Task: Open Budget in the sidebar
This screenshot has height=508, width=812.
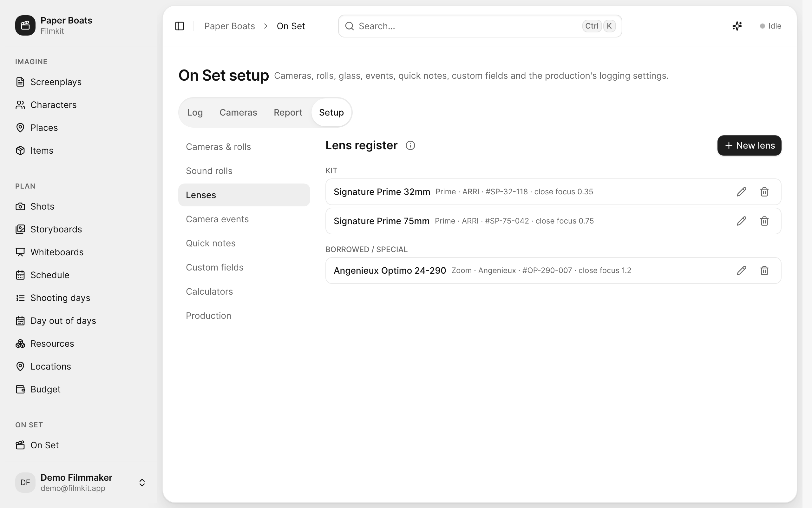Action: [81, 389]
